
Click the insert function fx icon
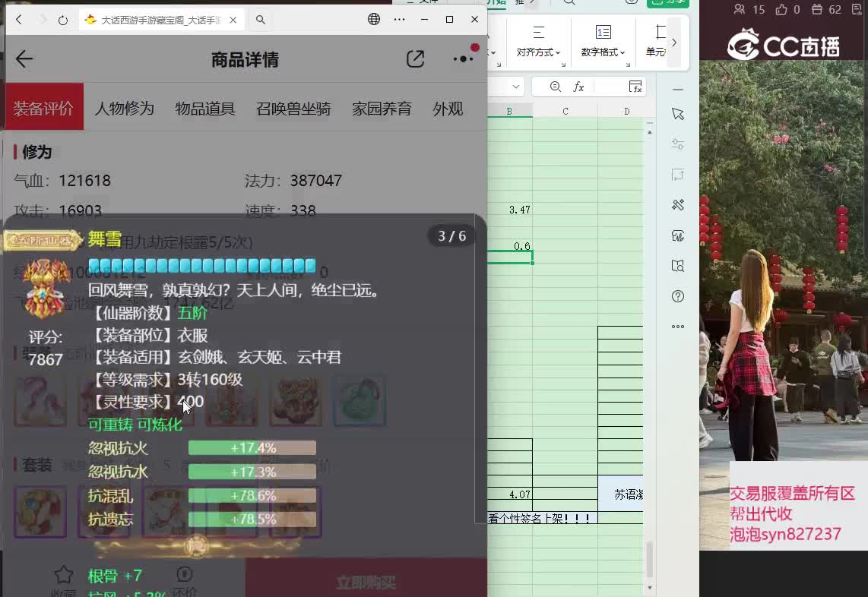578,87
